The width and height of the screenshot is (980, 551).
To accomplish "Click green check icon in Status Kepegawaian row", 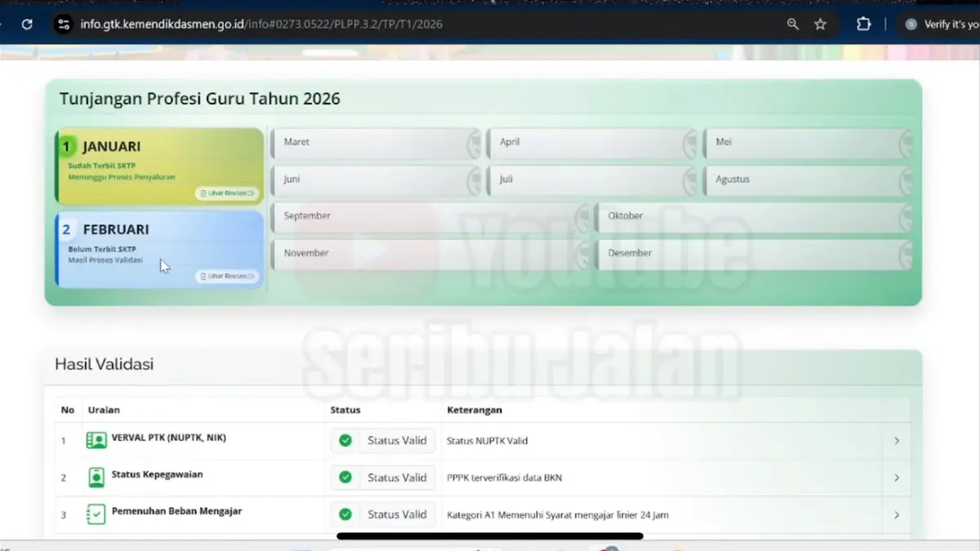I will coord(345,478).
